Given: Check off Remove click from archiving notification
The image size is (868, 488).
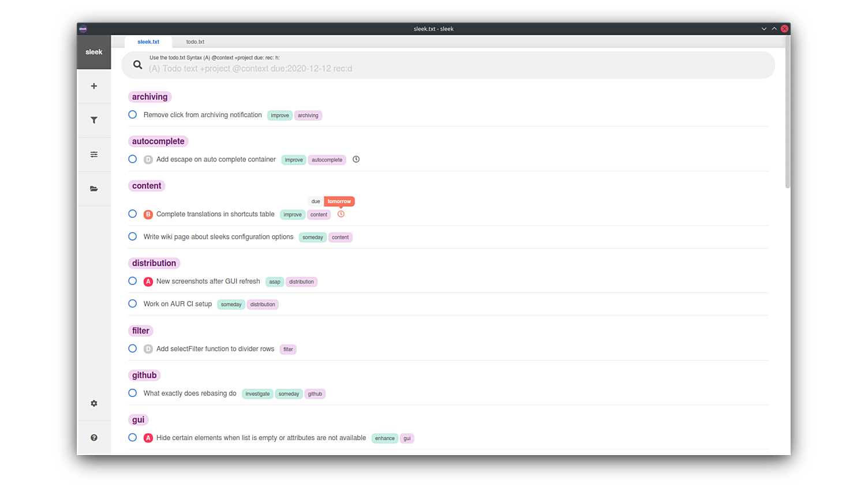Looking at the screenshot, I should coord(133,115).
